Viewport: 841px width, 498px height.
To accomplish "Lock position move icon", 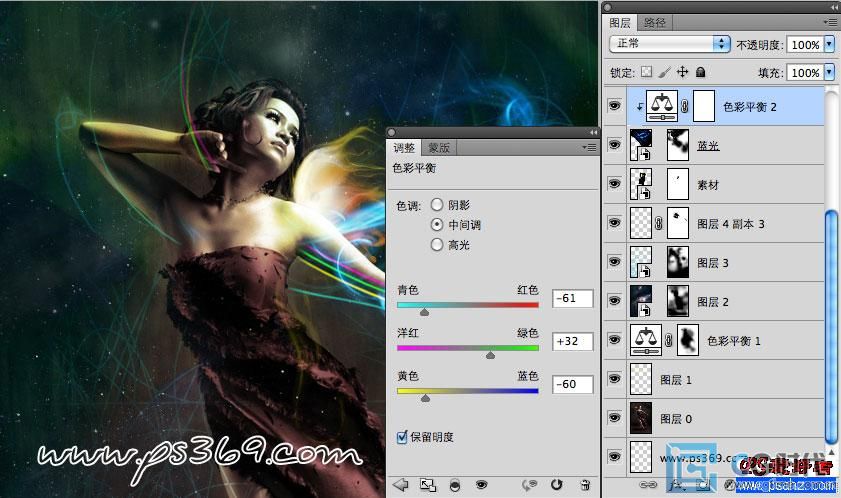I will pos(682,72).
